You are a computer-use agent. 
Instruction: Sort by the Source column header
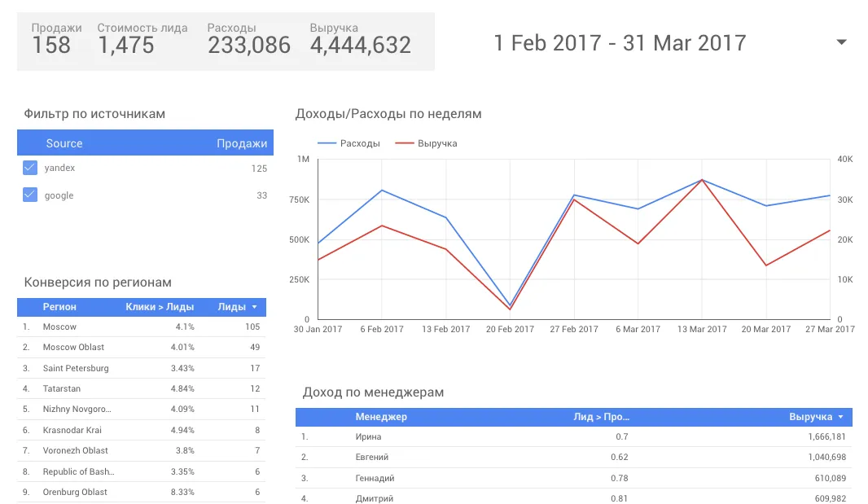(x=64, y=143)
